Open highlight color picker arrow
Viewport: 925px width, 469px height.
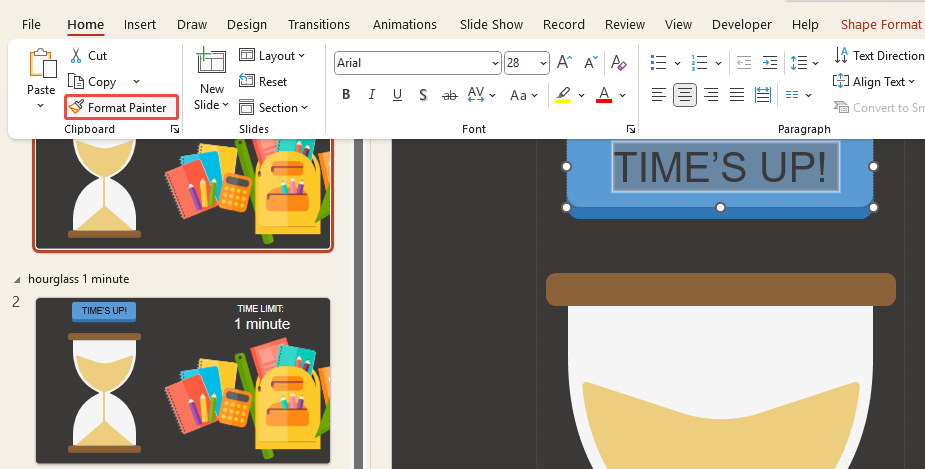[581, 95]
